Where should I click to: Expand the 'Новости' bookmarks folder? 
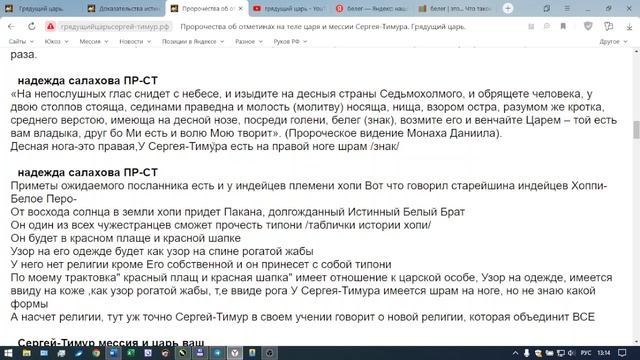click(135, 42)
